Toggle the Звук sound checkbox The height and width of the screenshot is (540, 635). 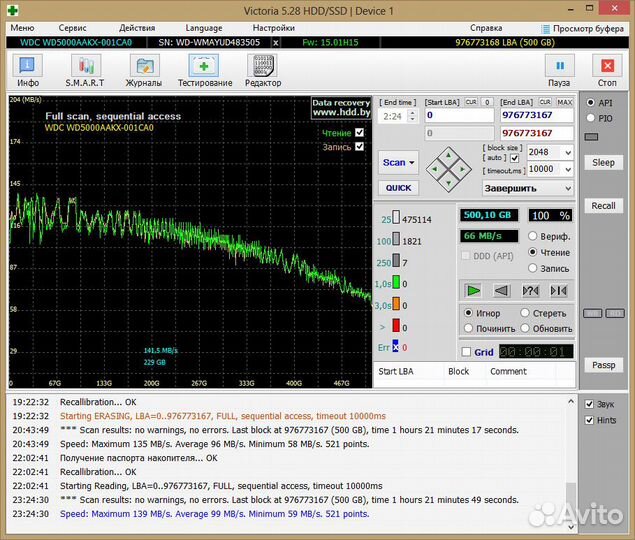[591, 404]
